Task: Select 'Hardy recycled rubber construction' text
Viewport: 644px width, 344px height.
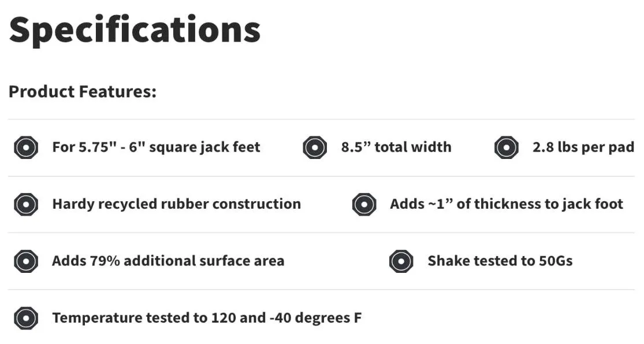Action: click(177, 204)
